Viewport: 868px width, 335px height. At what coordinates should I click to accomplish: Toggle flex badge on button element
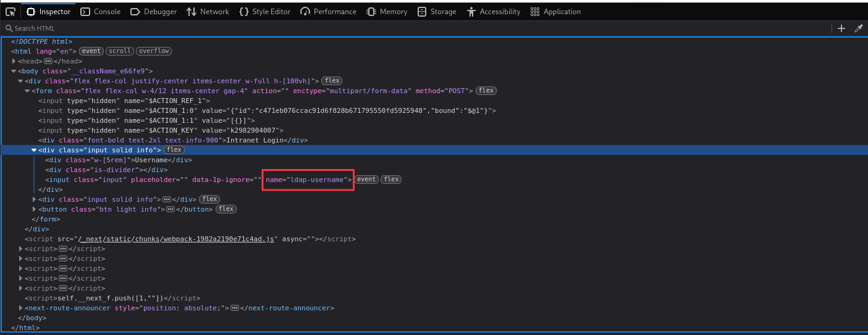226,209
